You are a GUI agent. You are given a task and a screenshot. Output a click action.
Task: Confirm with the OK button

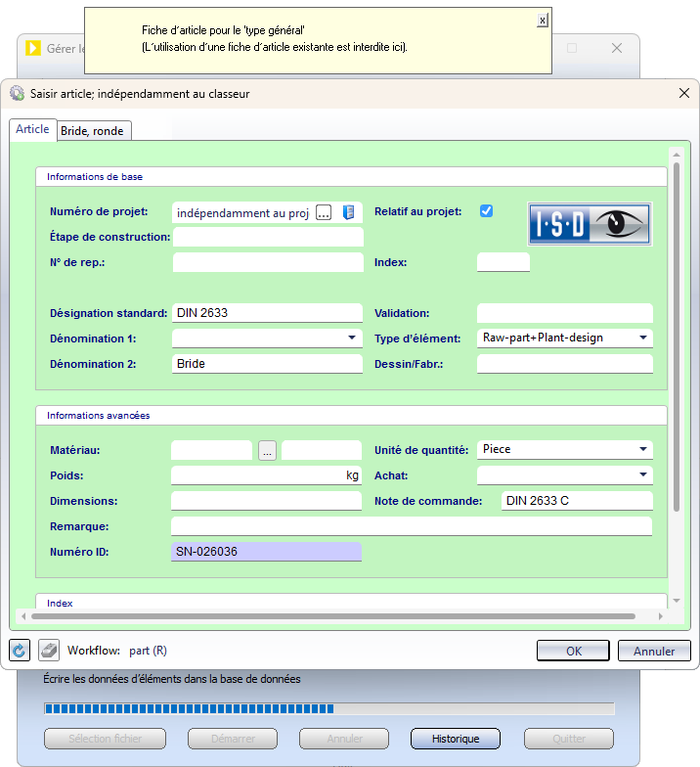tap(573, 651)
